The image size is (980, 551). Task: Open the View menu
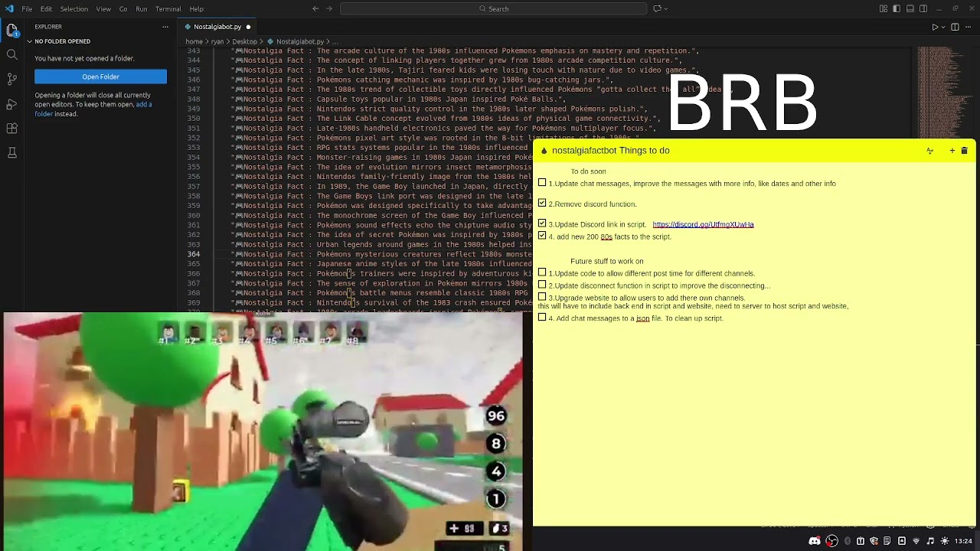tap(103, 8)
